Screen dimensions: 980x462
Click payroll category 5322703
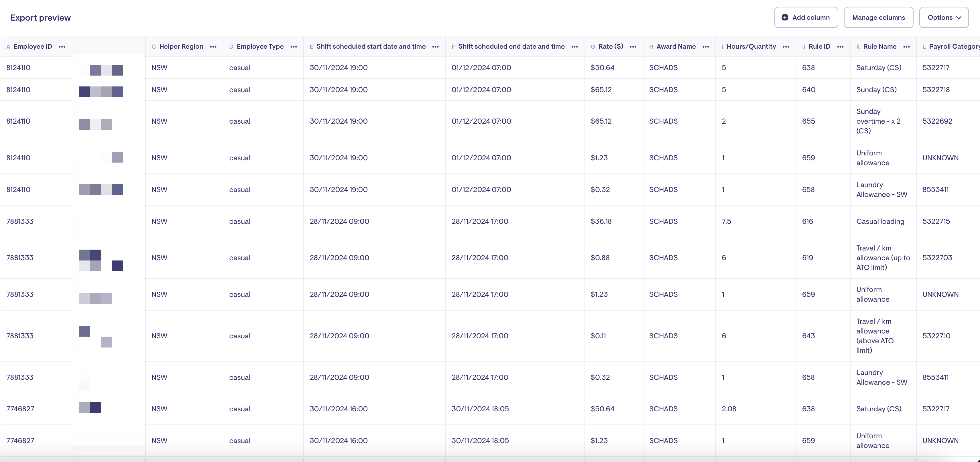coord(937,258)
